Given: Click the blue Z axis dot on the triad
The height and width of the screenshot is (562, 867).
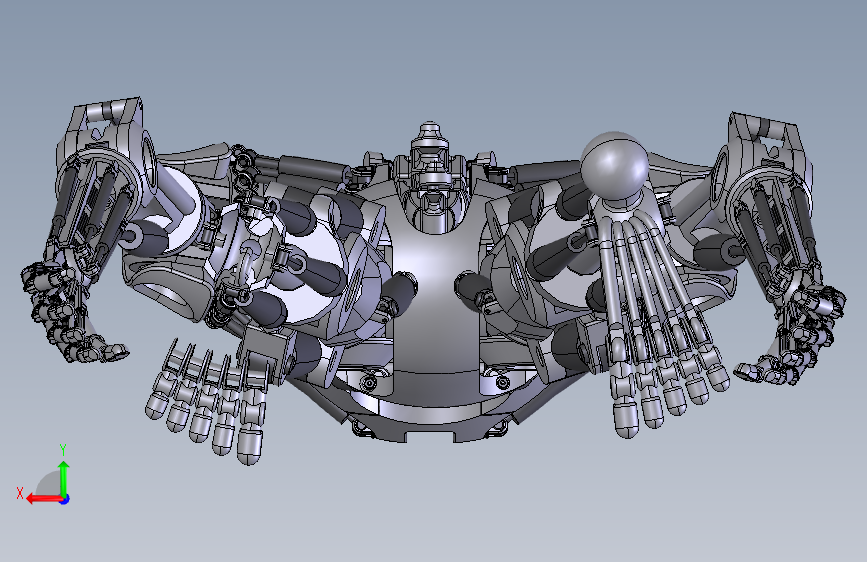Looking at the screenshot, I should click(x=65, y=499).
